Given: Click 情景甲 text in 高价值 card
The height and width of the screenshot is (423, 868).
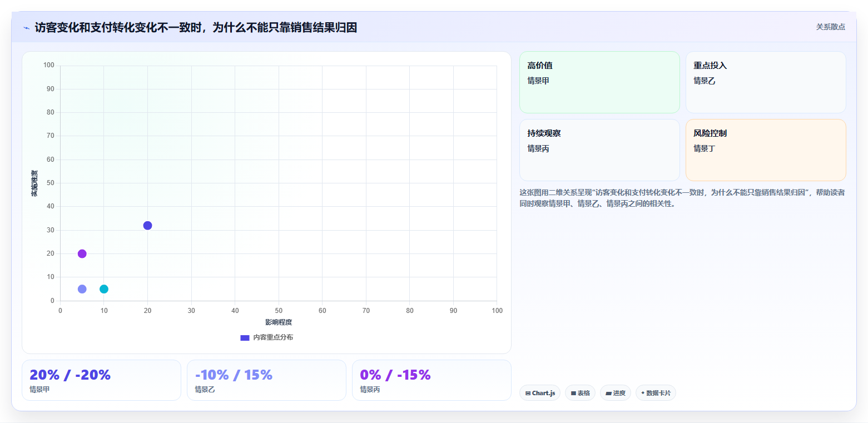Looking at the screenshot, I should pyautogui.click(x=538, y=81).
